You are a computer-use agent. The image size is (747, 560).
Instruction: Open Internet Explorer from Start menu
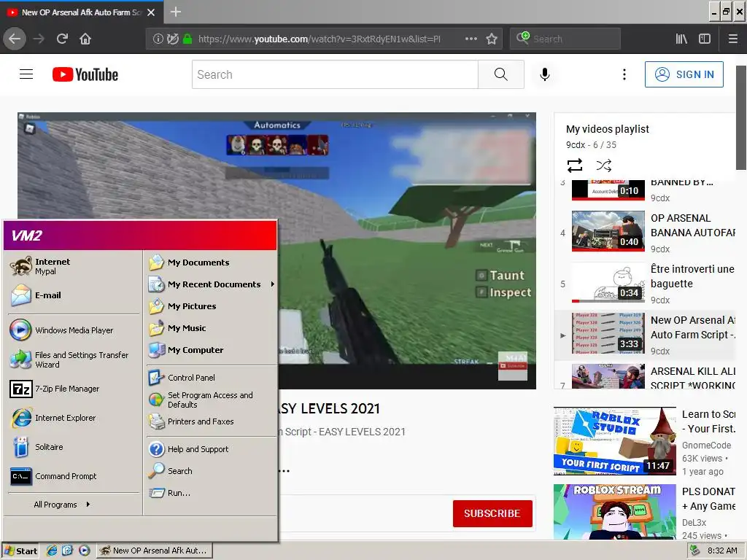pyautogui.click(x=74, y=418)
